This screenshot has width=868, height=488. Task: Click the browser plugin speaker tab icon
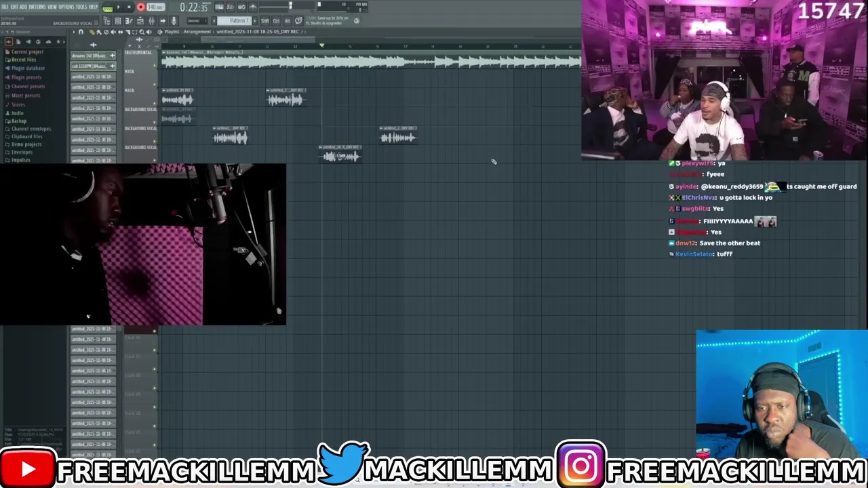pyautogui.click(x=28, y=41)
